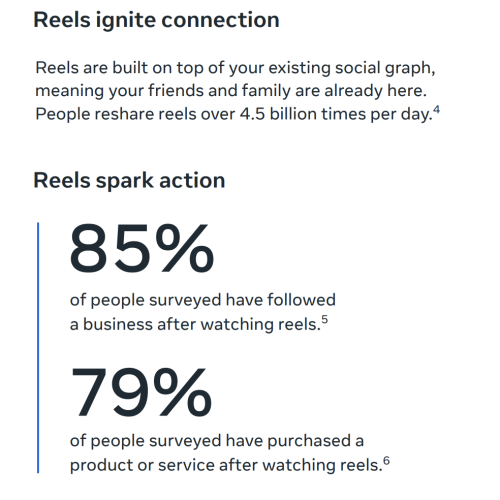
Task: Click the 'Reels spark action' heading
Action: 129,181
